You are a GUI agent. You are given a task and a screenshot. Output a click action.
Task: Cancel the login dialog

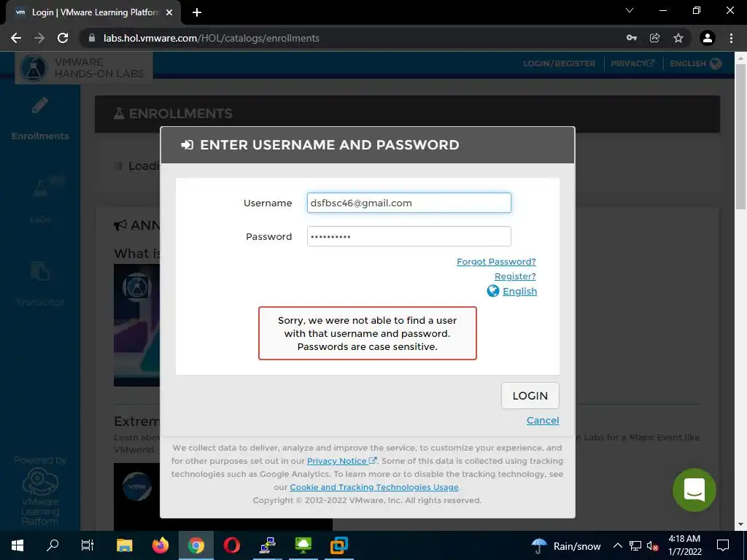(543, 420)
